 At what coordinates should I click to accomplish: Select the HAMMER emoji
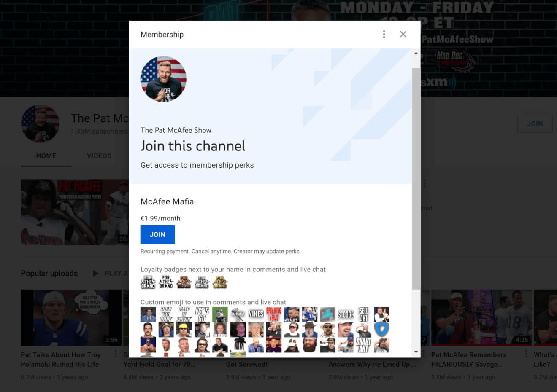pyautogui.click(x=238, y=314)
